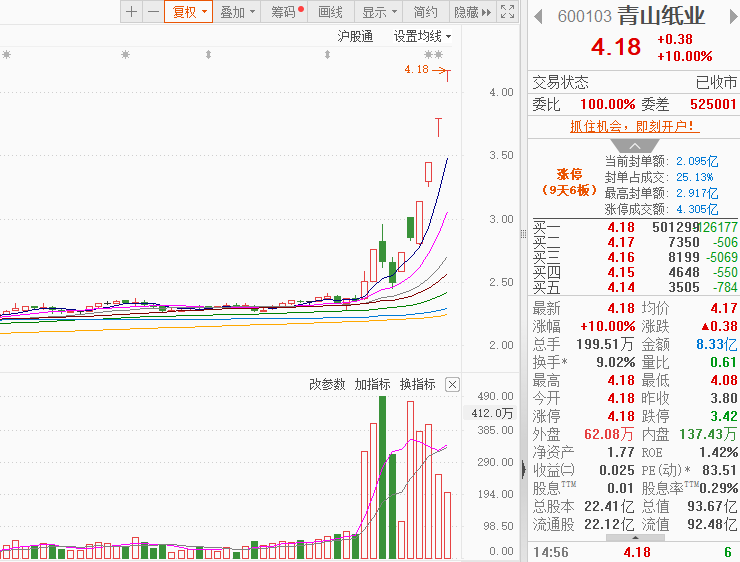The image size is (740, 562).
Task: Expand bottom detail panel triangle
Action: pos(635,537)
